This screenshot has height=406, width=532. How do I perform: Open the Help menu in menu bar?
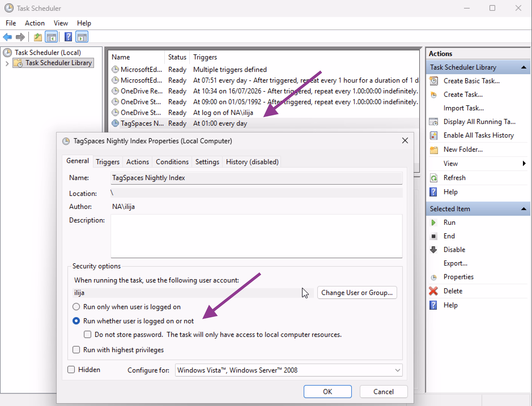click(x=84, y=23)
